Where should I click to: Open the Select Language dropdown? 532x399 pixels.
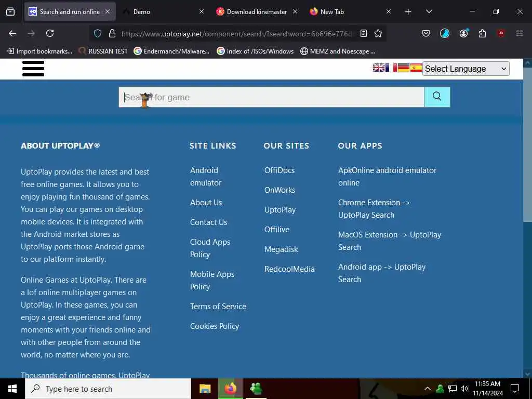click(x=465, y=69)
